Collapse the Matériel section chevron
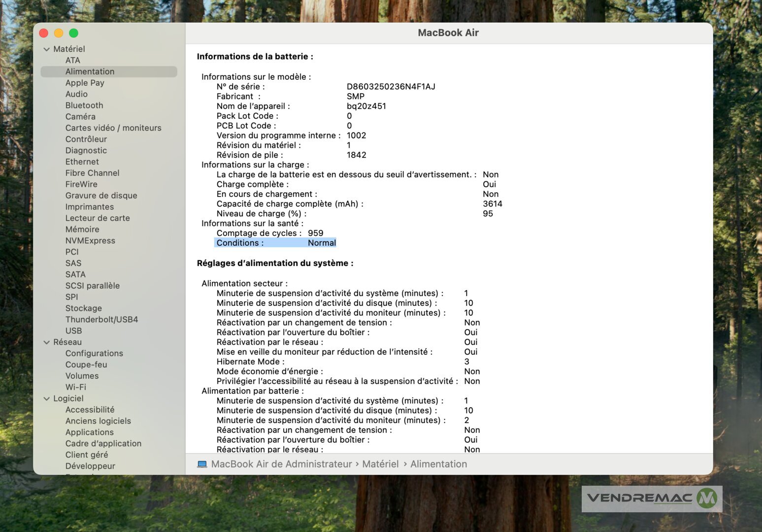The width and height of the screenshot is (762, 532). tap(47, 49)
